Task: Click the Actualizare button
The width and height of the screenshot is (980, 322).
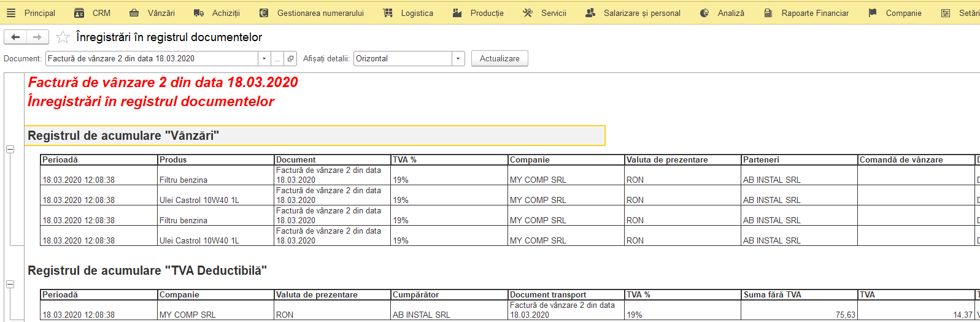Action: click(500, 59)
